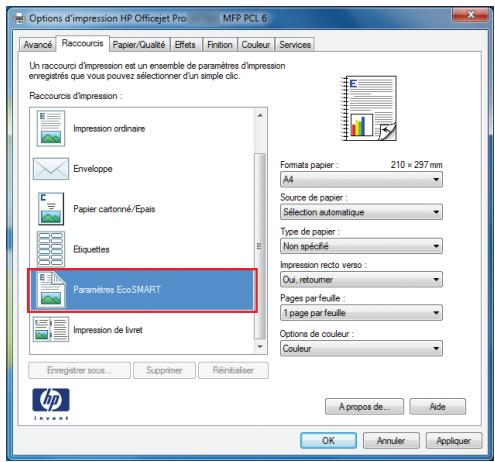Image resolution: width=495 pixels, height=462 pixels.
Task: Click the Paramètres EcoSMART icon
Action: click(51, 289)
